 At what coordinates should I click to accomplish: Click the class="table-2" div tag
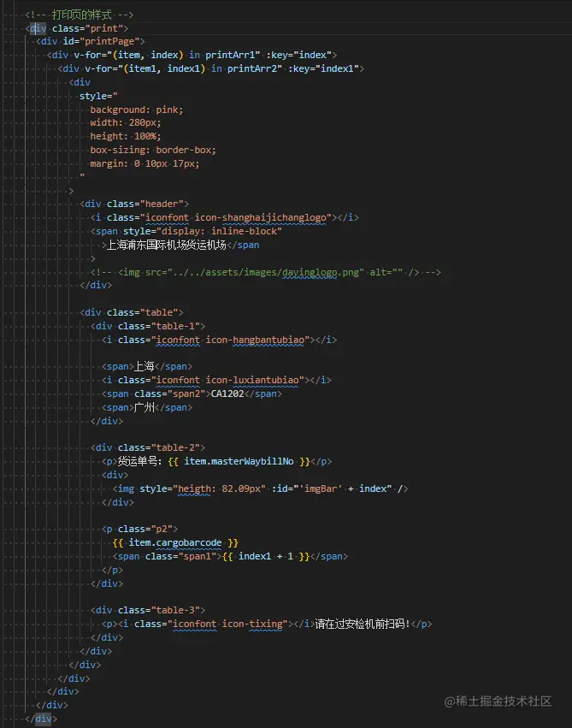pyautogui.click(x=148, y=447)
